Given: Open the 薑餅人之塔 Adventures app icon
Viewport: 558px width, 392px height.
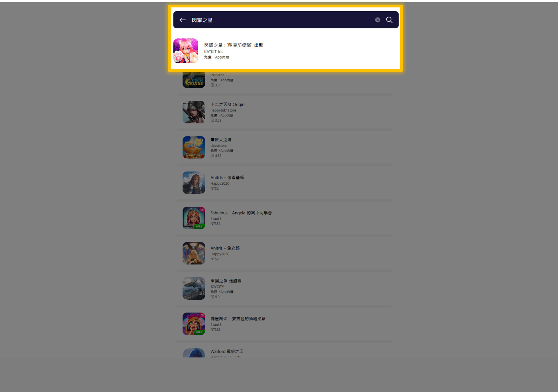Looking at the screenshot, I should point(194,147).
